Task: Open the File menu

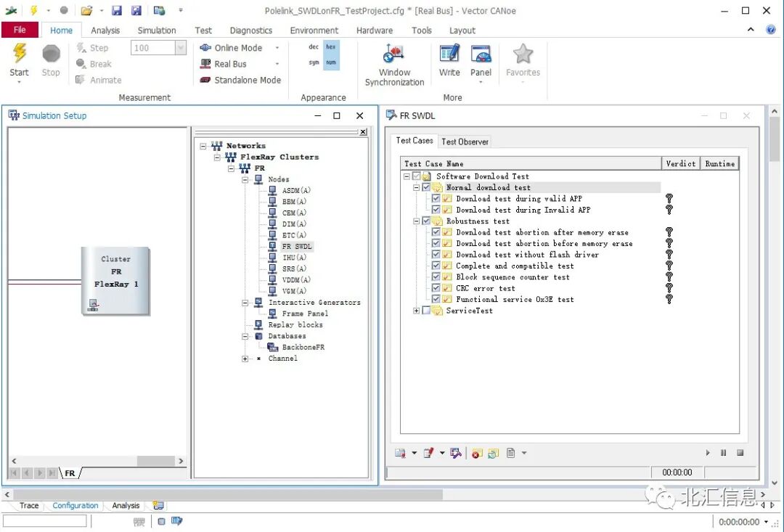Action: click(20, 30)
